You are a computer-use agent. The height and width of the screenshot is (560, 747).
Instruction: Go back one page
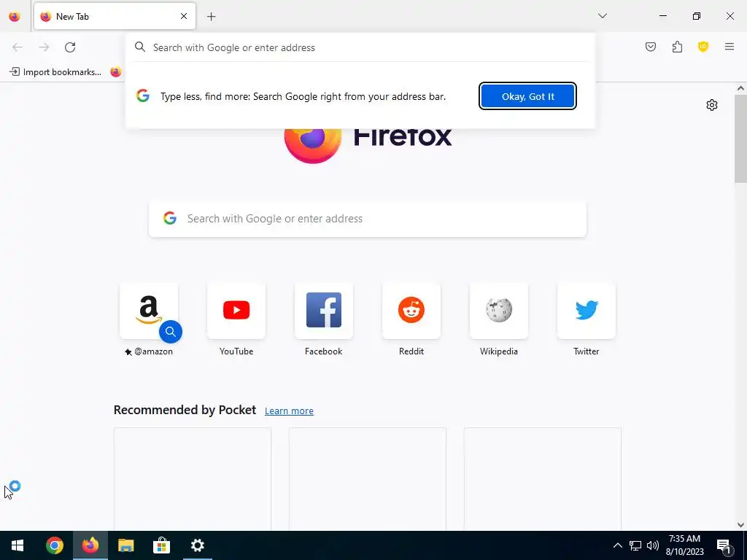coord(18,47)
